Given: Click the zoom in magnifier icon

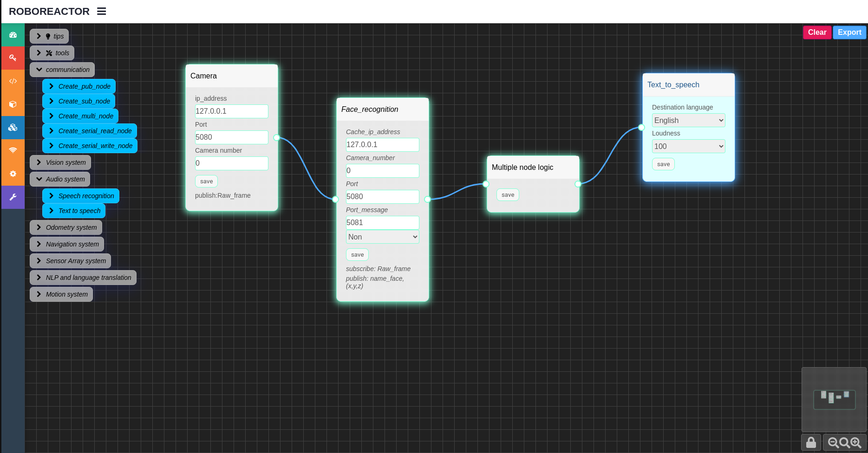Looking at the screenshot, I should (x=856, y=443).
